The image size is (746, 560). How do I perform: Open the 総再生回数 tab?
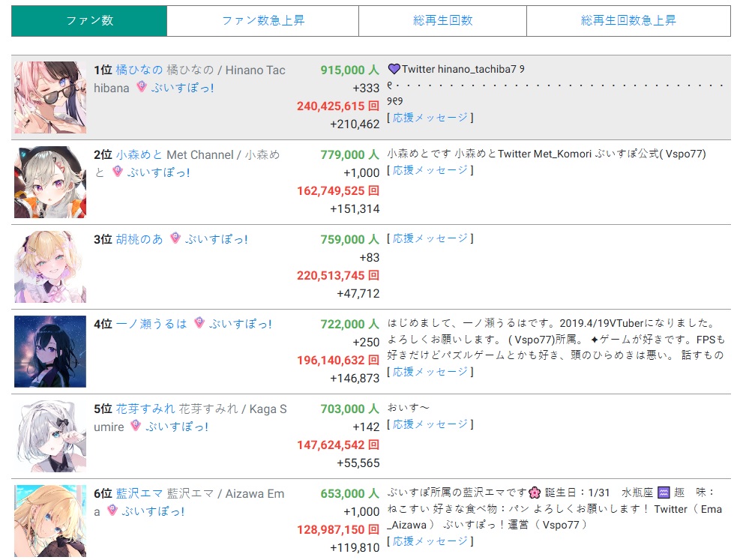[443, 21]
